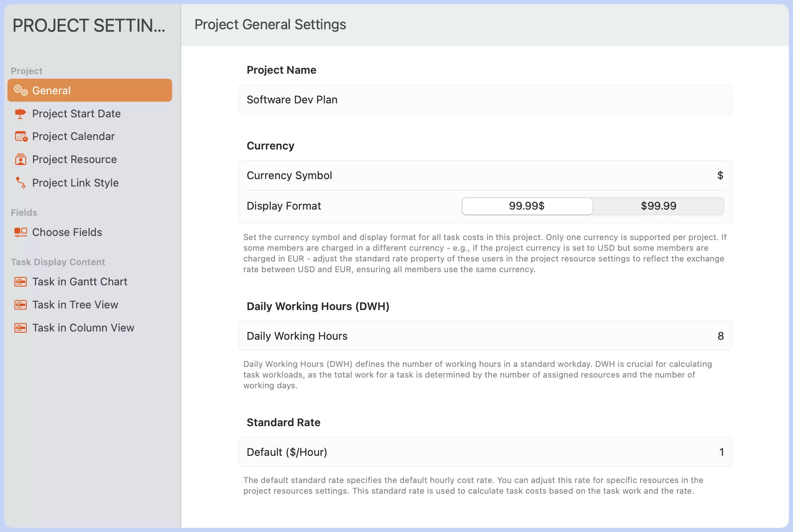Click the Choose Fields icon in sidebar
Image resolution: width=793 pixels, height=532 pixels.
tap(21, 232)
